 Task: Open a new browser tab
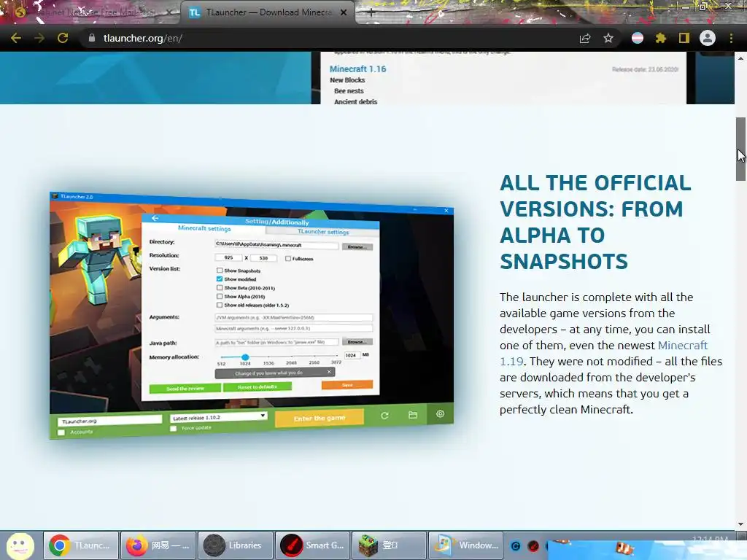click(x=371, y=13)
